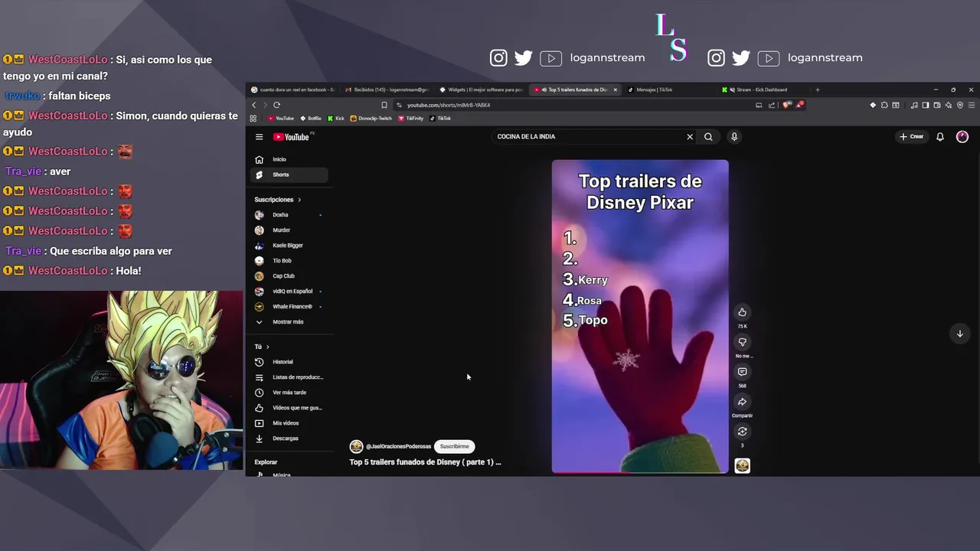The image size is (980, 551).
Task: Open Descargas in the sidebar
Action: tap(290, 439)
